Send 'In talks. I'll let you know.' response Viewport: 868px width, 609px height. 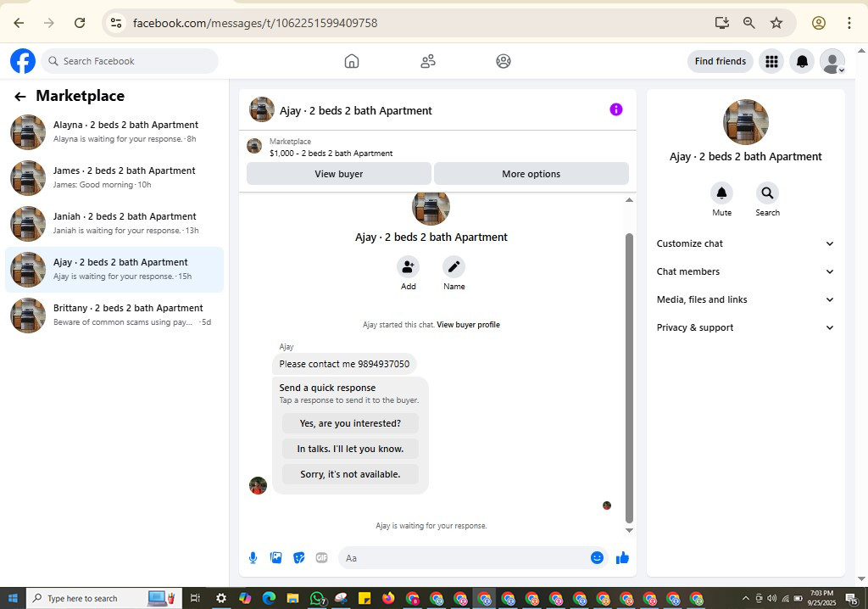350,449
